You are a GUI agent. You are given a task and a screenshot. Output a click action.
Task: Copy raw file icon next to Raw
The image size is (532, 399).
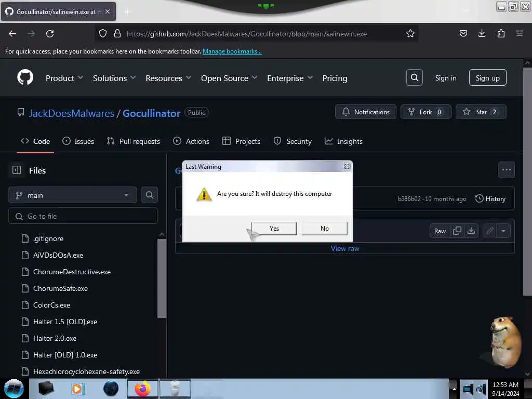(x=457, y=231)
